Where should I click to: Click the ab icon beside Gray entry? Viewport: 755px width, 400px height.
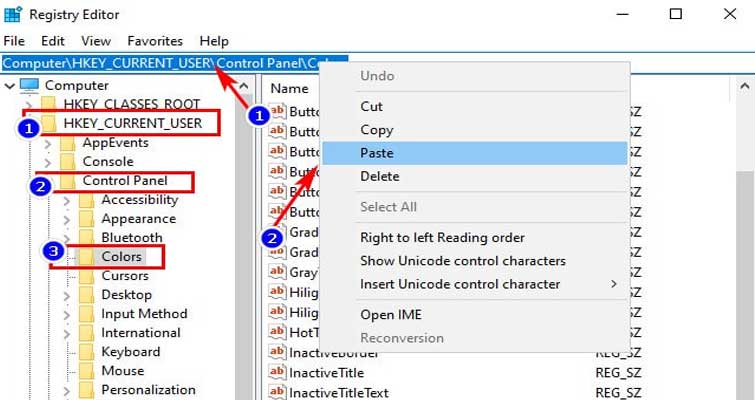click(277, 271)
